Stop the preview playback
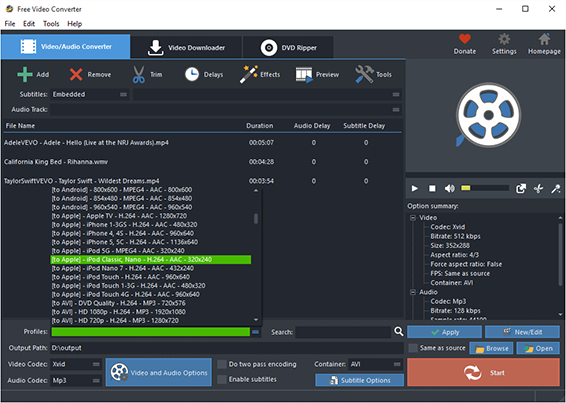 (432, 188)
